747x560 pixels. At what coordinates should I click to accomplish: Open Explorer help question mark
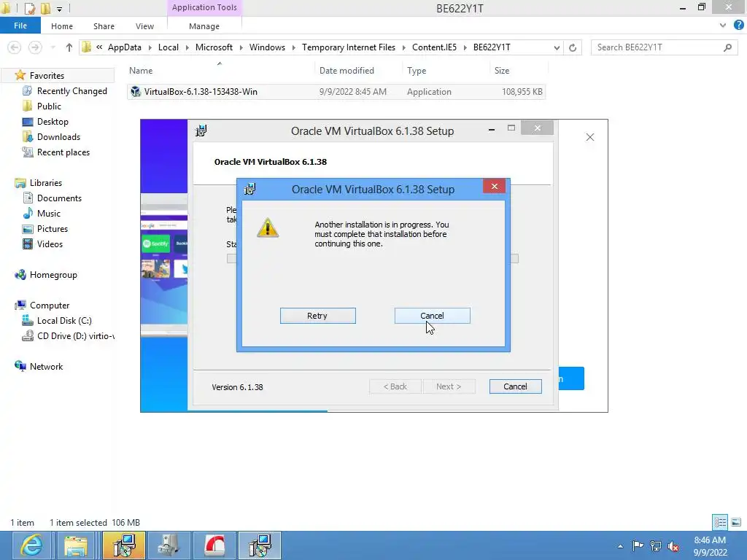[738, 26]
